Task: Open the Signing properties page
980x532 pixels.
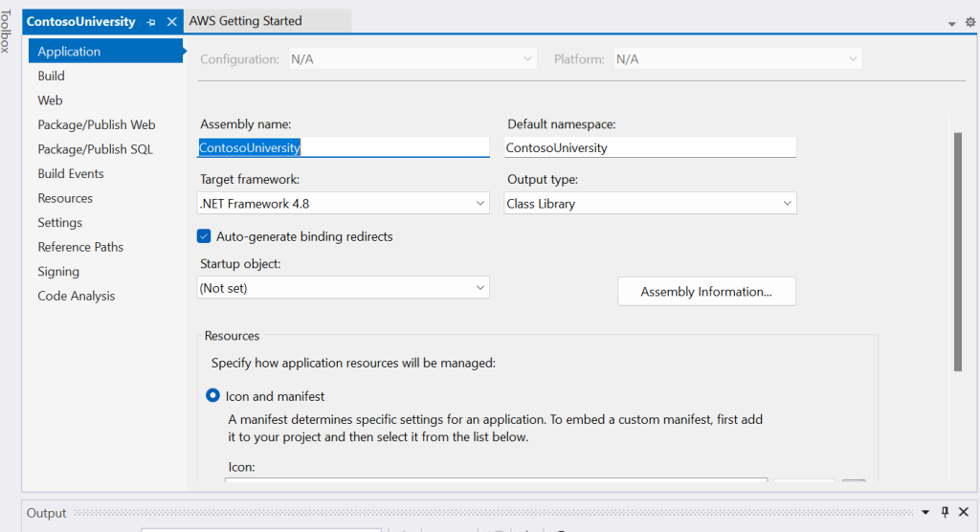Action: (58, 272)
